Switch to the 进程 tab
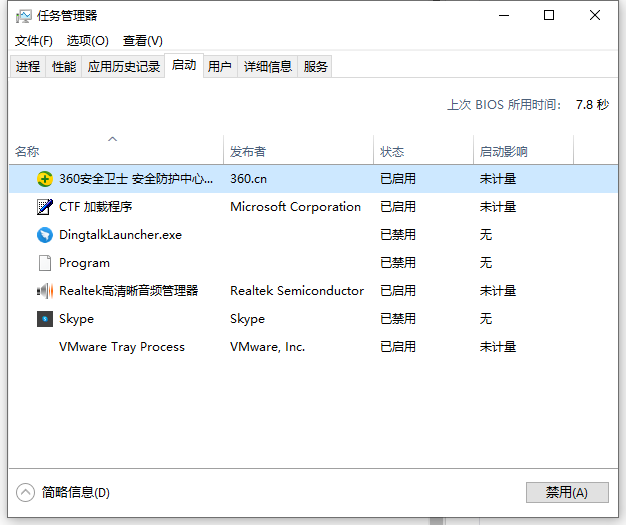626x525 pixels. click(28, 66)
